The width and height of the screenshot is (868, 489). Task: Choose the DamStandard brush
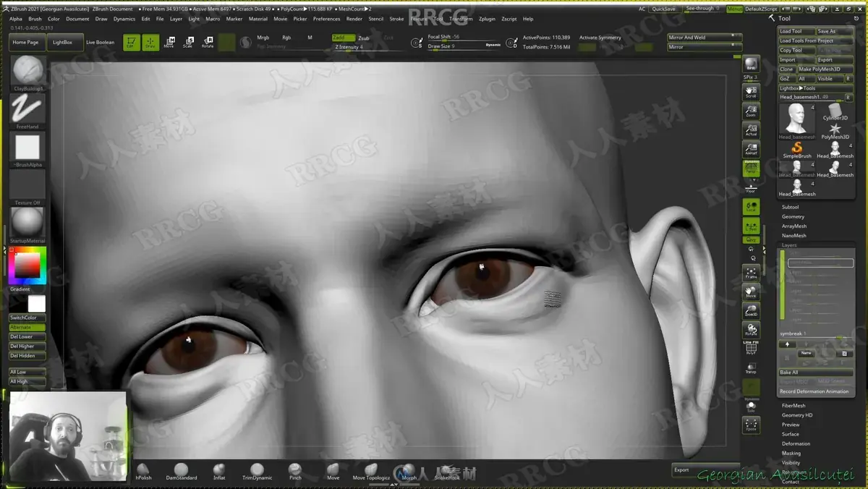click(181, 471)
